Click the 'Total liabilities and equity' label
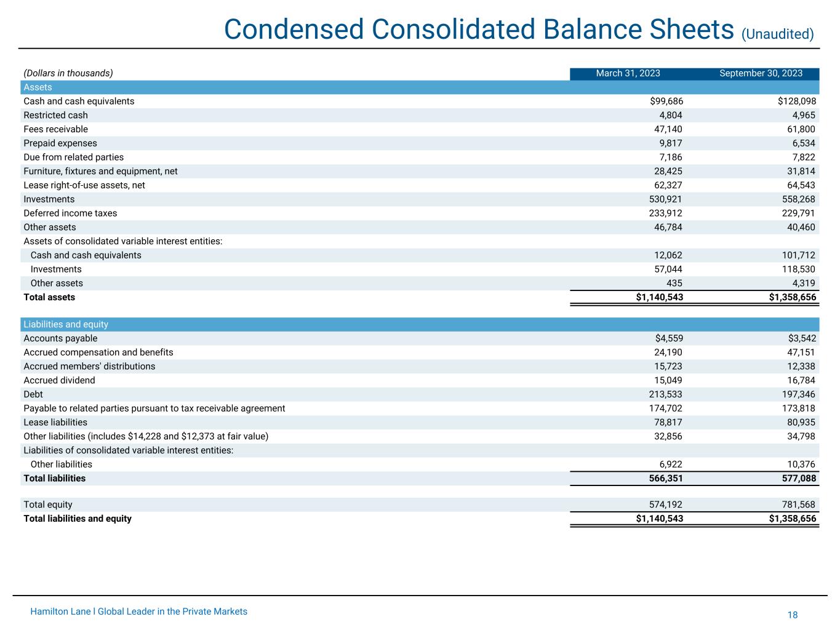840x630 pixels. [x=78, y=519]
